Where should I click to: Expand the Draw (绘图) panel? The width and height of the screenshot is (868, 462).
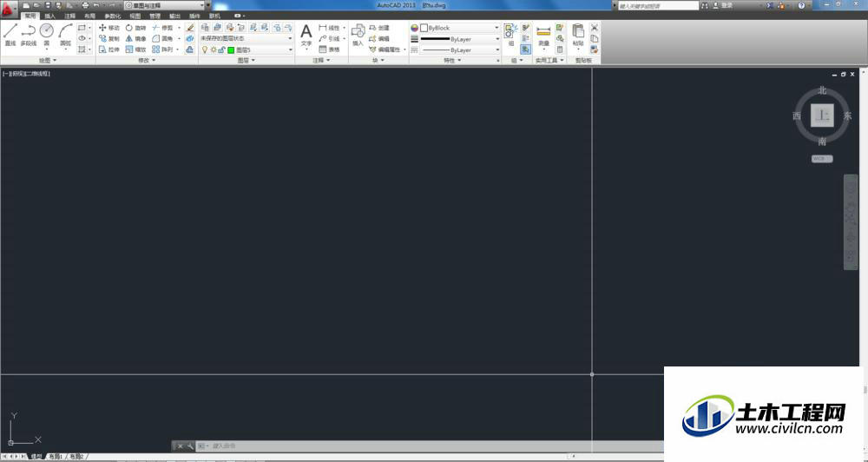(48, 60)
